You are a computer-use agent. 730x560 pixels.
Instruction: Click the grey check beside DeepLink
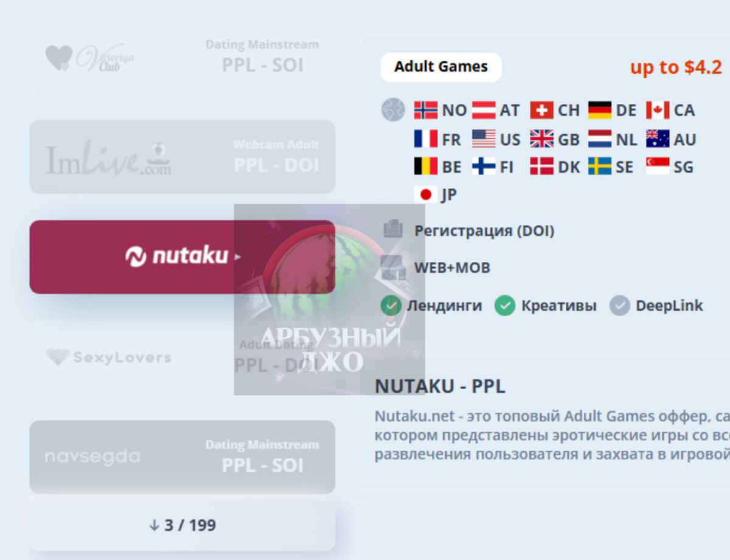point(620,306)
